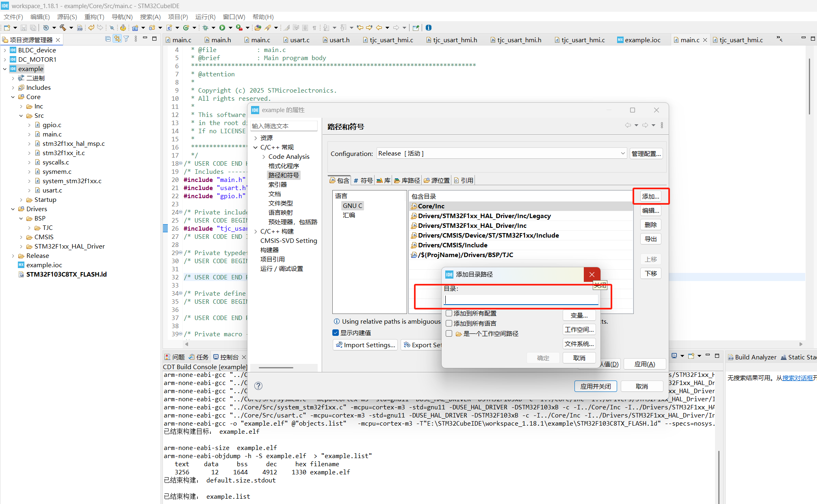
Task: Click help question mark icon in properties dialog
Action: pos(258,386)
